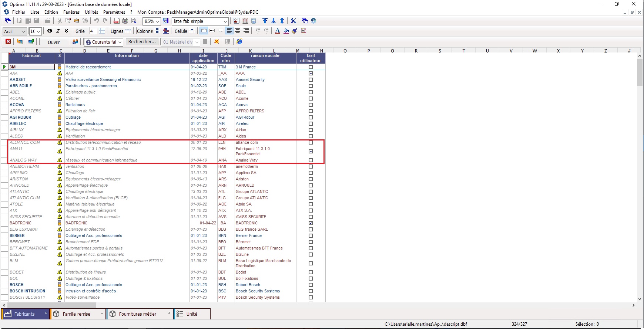
Task: Click the two-people users icon
Action: pos(76,42)
